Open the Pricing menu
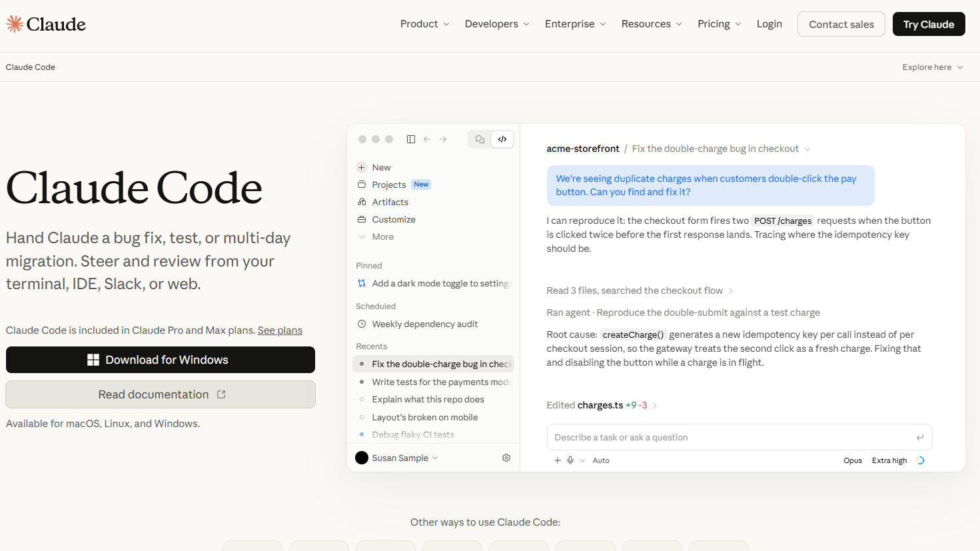The image size is (980, 551). 720,24
